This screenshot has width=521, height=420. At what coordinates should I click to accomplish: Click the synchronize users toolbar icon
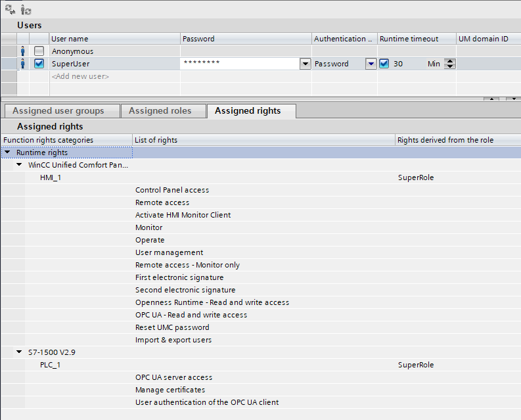11,10
